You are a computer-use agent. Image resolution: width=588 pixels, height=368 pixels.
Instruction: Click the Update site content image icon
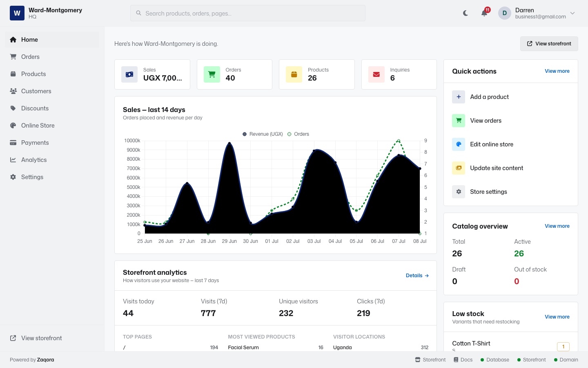pyautogui.click(x=459, y=168)
